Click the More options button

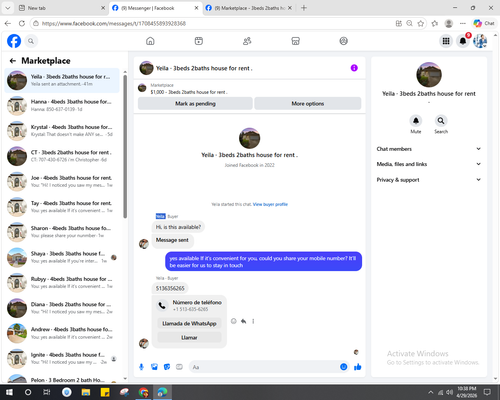pos(308,104)
